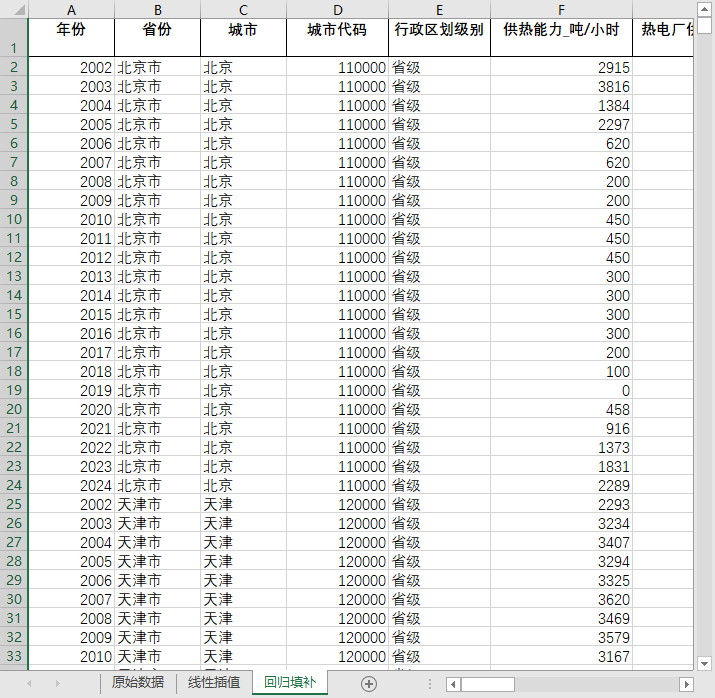Select cell with value 916
This screenshot has height=698, width=715.
(x=561, y=429)
